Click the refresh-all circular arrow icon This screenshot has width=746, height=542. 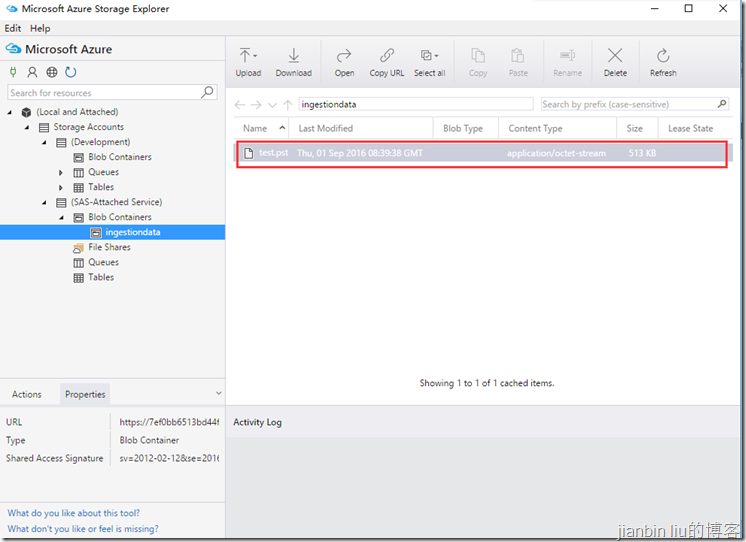tap(70, 72)
